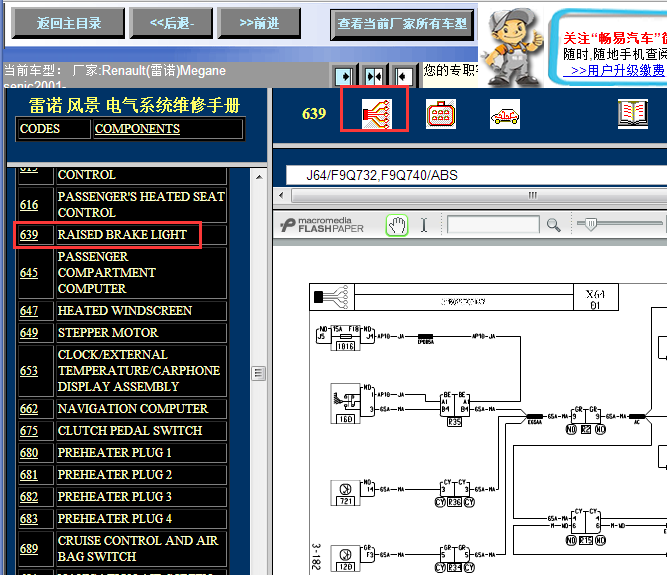
Task: Click the FlashPaper zoom slider handle
Action: pos(590,224)
